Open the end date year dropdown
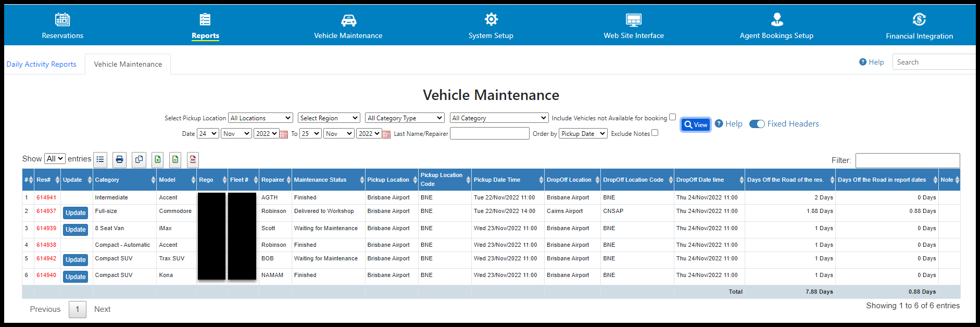The height and width of the screenshot is (327, 980). tap(369, 134)
